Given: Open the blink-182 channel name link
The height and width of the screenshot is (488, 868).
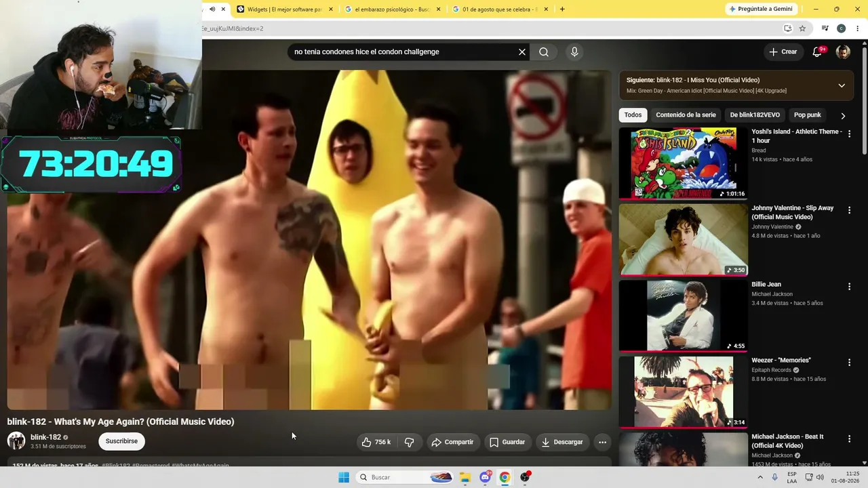Looking at the screenshot, I should (45, 437).
